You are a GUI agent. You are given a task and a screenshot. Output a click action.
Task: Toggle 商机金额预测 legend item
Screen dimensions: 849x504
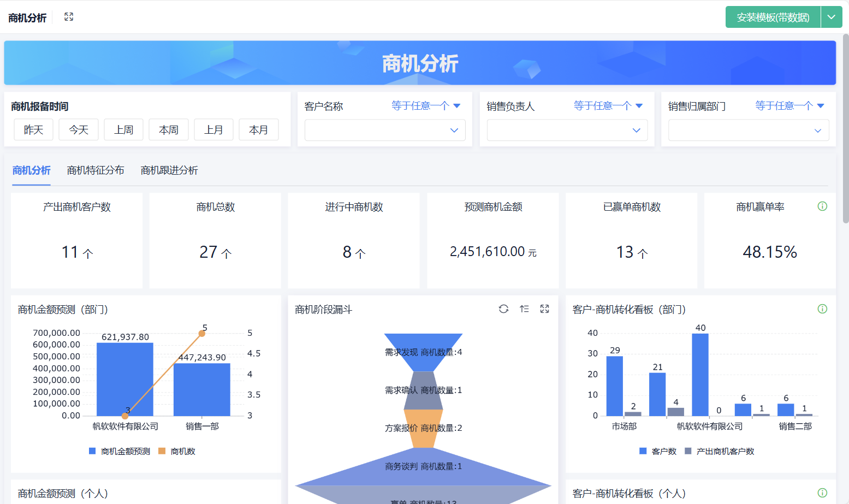point(120,451)
